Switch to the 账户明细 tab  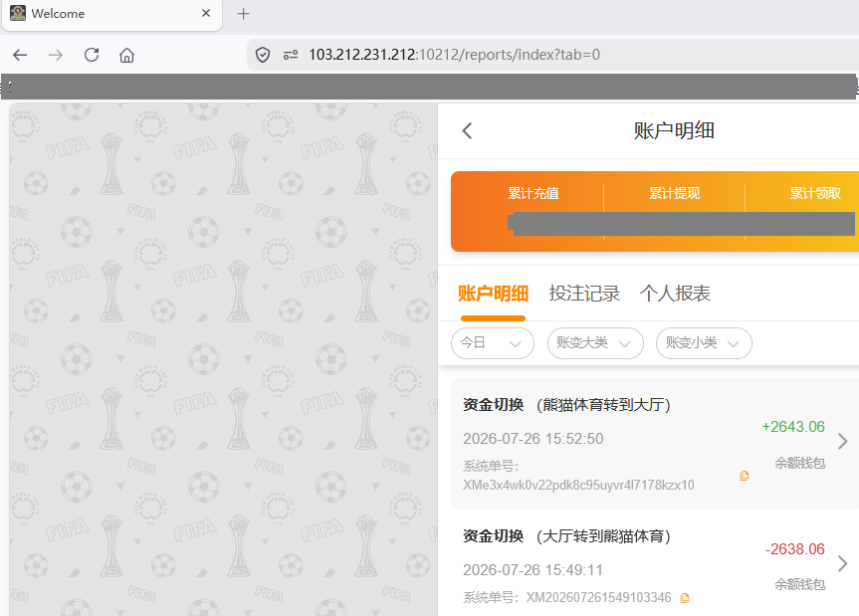(x=493, y=294)
